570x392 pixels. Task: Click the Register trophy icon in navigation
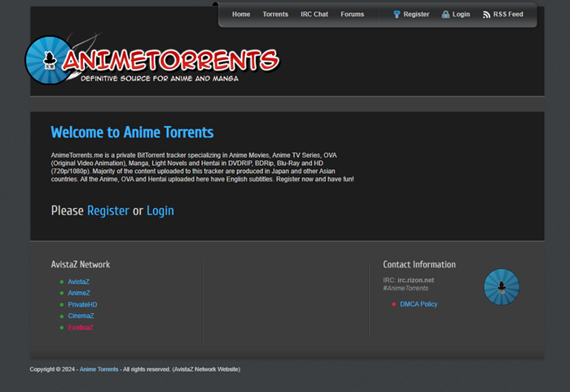coord(397,15)
